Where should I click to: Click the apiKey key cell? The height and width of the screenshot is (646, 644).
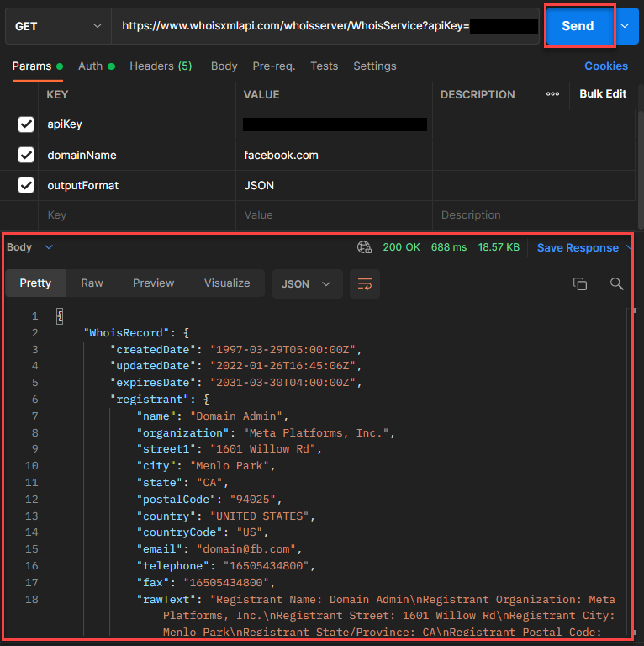[x=137, y=124]
